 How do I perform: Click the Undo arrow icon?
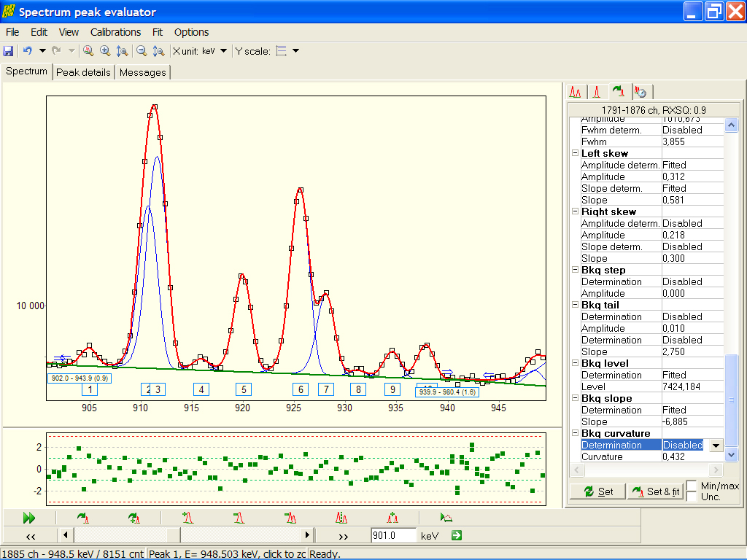click(x=28, y=50)
